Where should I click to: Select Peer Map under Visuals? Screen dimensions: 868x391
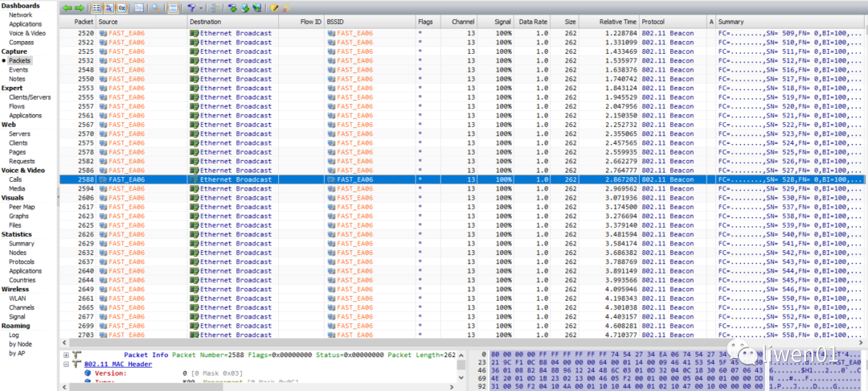(22, 207)
